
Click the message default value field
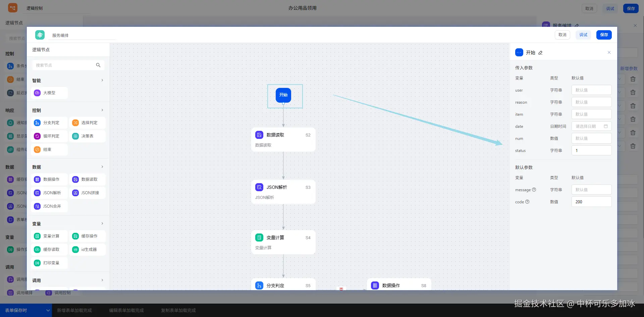click(x=591, y=190)
